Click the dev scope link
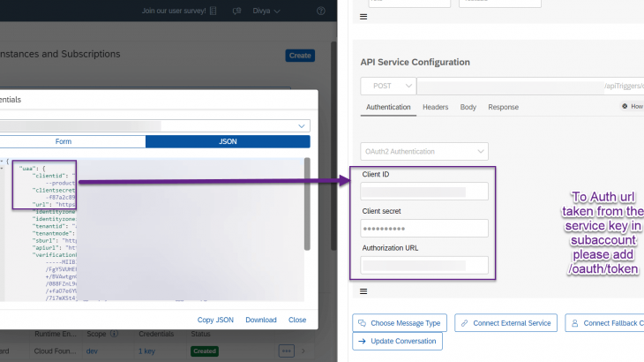Viewport: 644px width, 362px height. point(92,351)
